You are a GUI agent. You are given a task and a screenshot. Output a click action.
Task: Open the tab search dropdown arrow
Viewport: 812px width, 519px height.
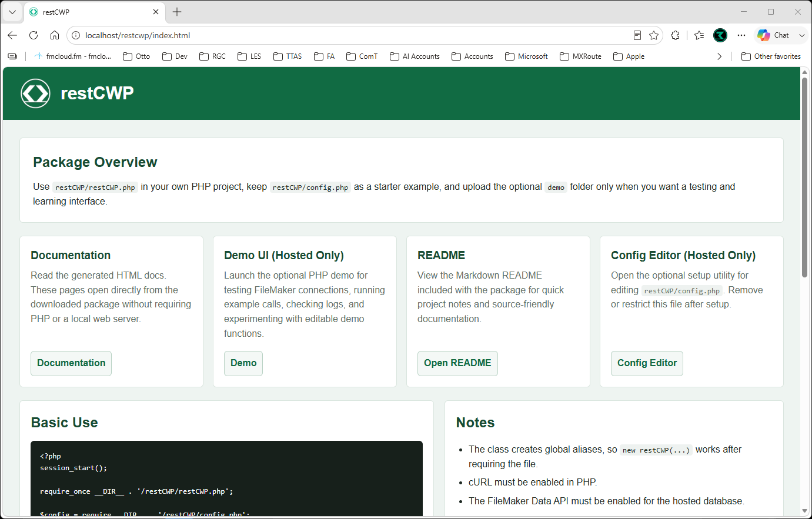pyautogui.click(x=12, y=12)
